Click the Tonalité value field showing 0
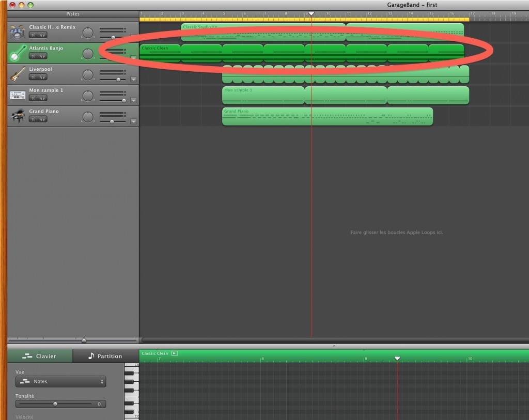Image resolution: width=529 pixels, height=420 pixels. pyautogui.click(x=99, y=404)
